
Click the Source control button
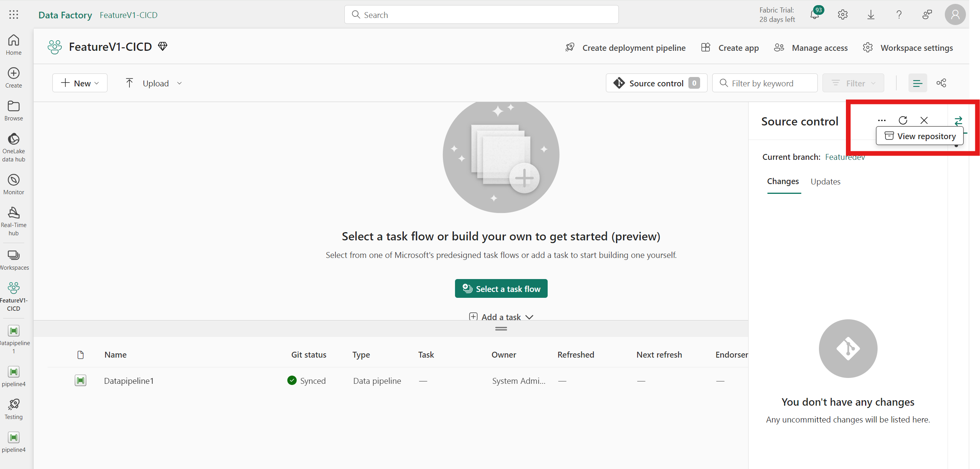point(656,83)
